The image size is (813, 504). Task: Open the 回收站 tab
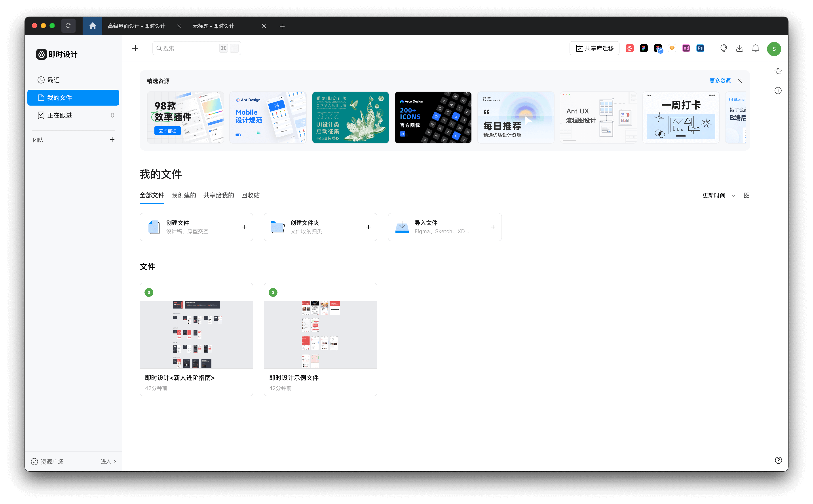[250, 195]
